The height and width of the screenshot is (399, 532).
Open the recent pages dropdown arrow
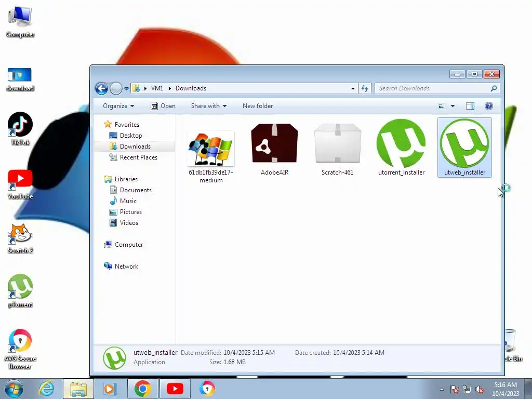(x=126, y=89)
